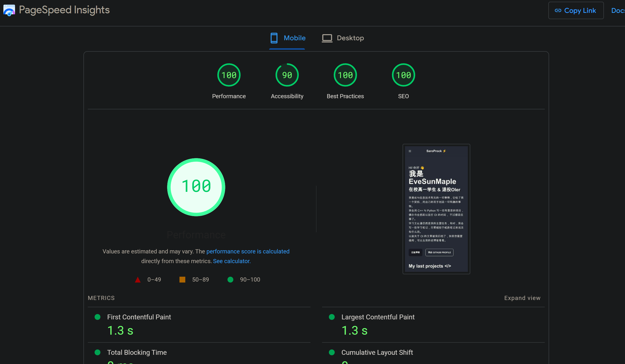
Task: Open performance score is calculated link
Action: pyautogui.click(x=248, y=251)
